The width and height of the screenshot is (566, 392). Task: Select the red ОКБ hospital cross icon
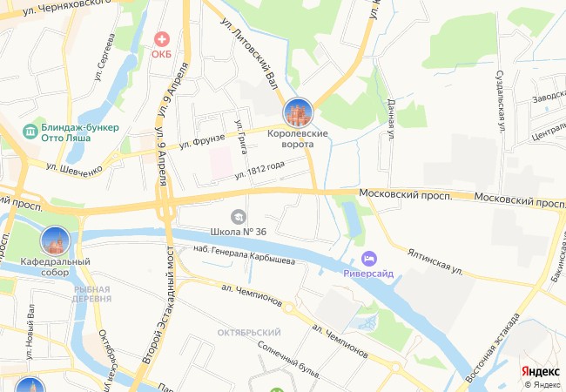[x=161, y=39]
